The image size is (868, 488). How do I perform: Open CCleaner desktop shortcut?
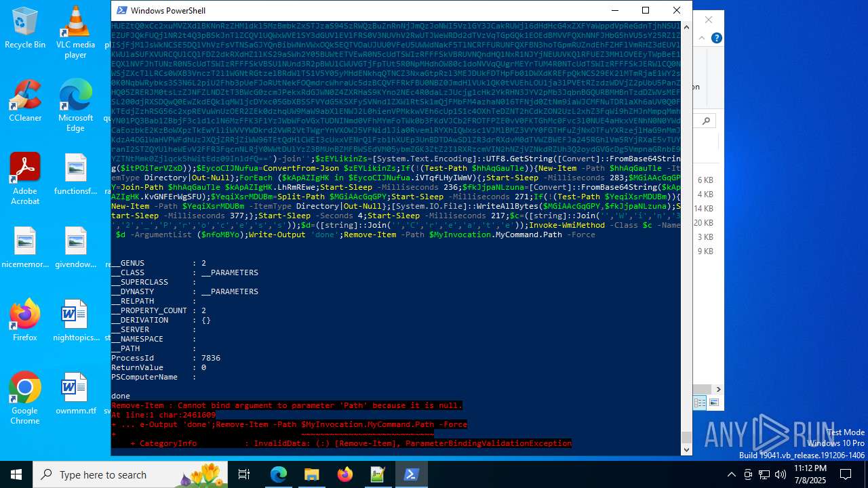coord(25,100)
